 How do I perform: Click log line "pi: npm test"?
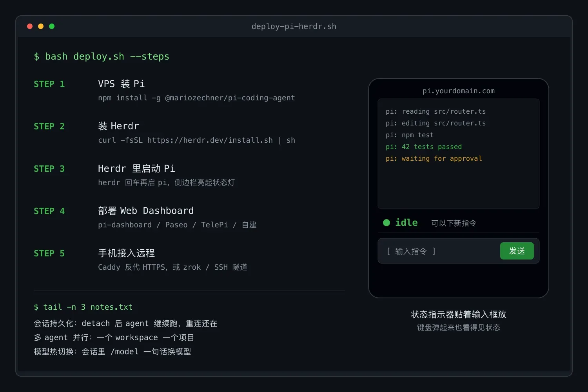click(x=410, y=135)
